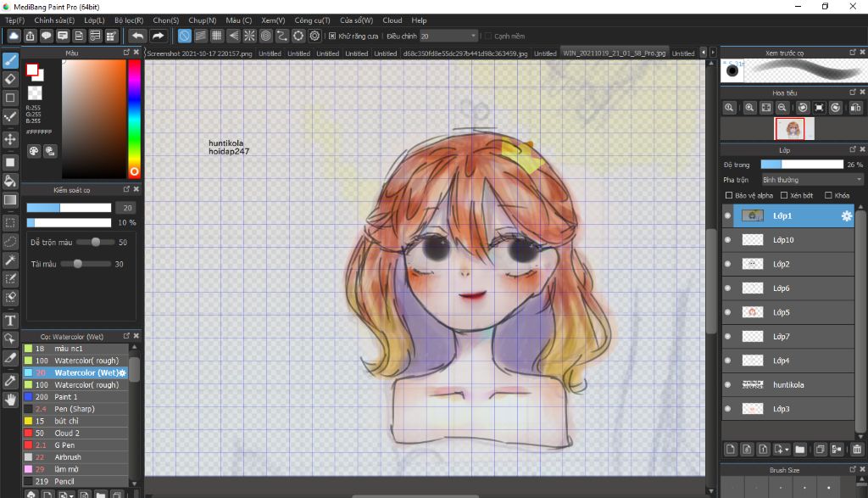
Task: Open gear settings of layer Lớp1
Action: tap(847, 216)
